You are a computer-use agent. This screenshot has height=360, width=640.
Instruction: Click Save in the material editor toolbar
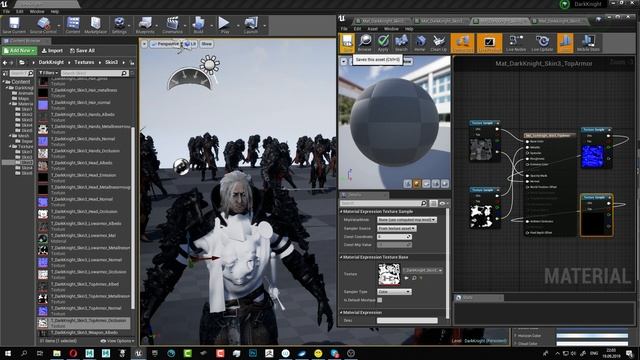(x=347, y=43)
